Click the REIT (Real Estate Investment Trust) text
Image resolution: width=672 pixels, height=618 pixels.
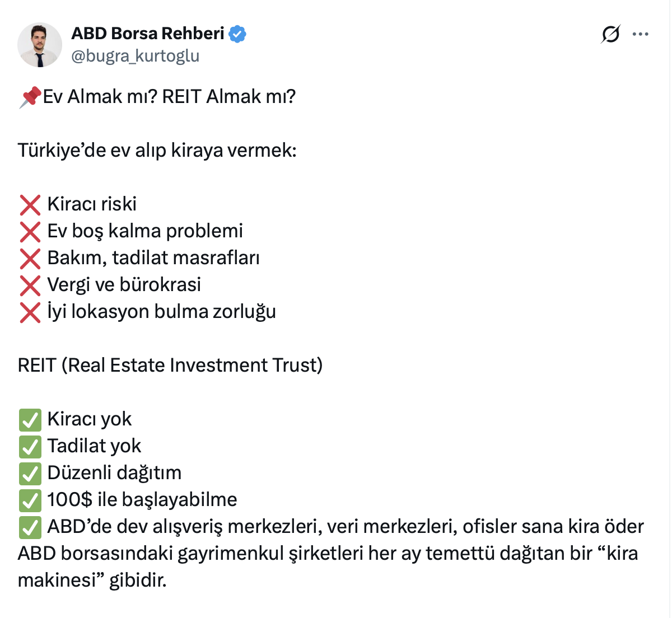170,366
